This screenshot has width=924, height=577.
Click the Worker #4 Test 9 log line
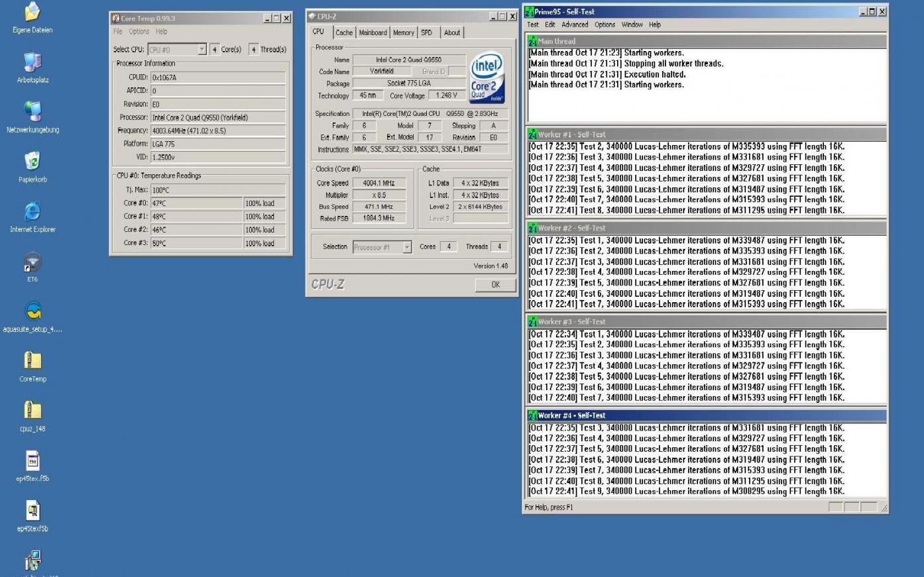pos(687,492)
